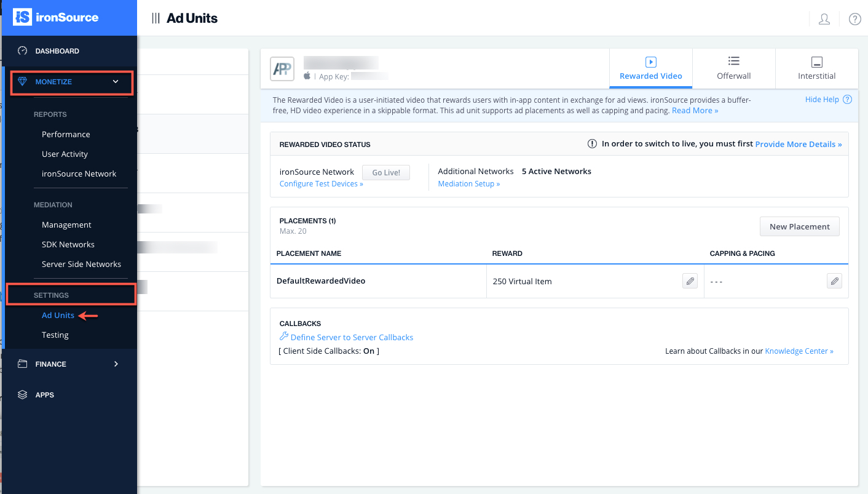Click the DefaultRewardedVideo placement name
The width and height of the screenshot is (868, 494).
click(321, 281)
